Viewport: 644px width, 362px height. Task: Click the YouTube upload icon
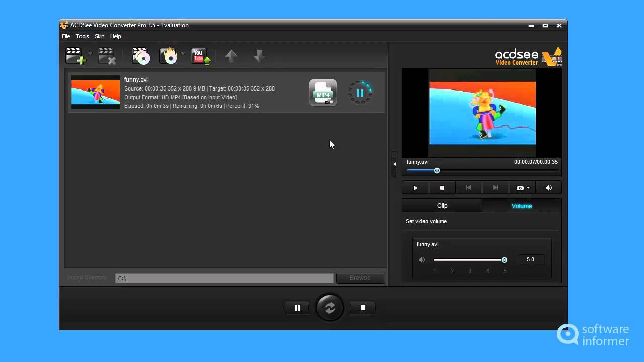coord(200,56)
